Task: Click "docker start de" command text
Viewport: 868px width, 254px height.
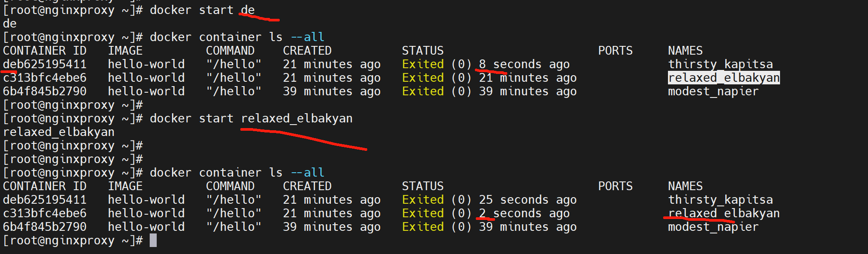Action: click(x=202, y=10)
